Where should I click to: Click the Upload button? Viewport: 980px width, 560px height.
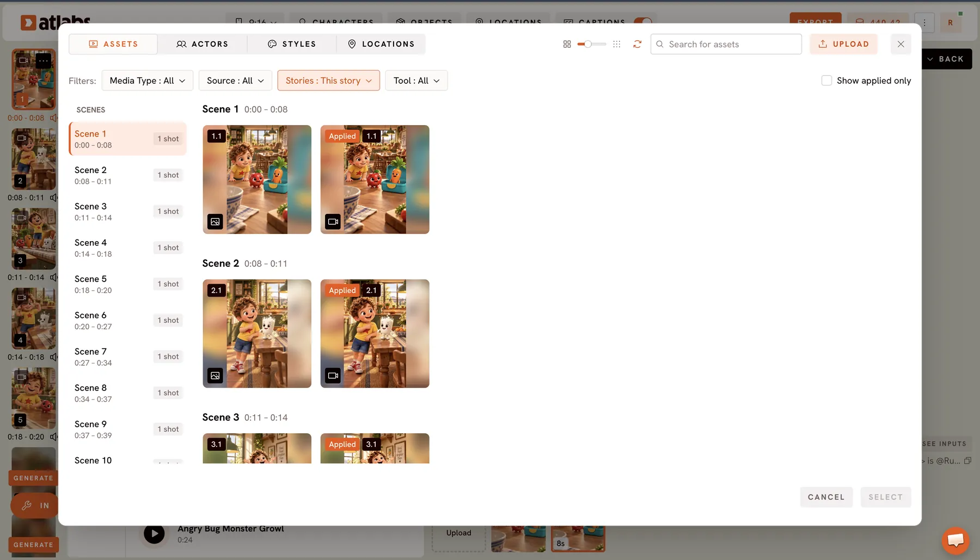(843, 44)
